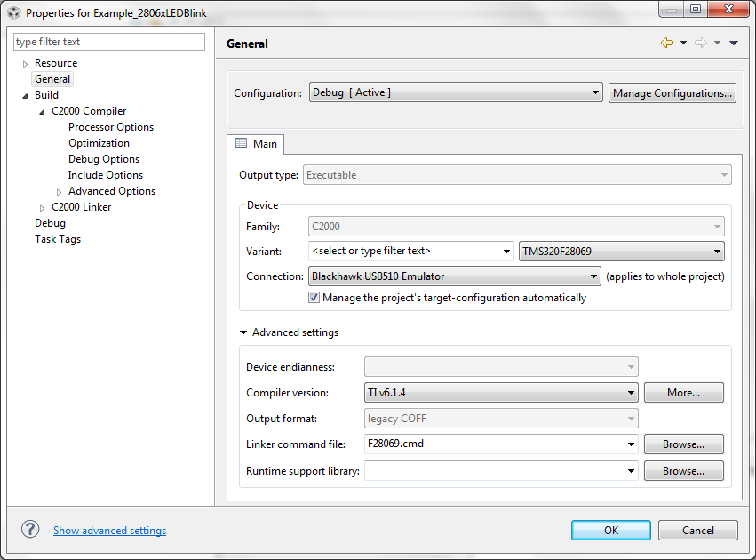Open the Connection emulator dropdown
Image resolution: width=756 pixels, height=560 pixels.
(x=455, y=276)
